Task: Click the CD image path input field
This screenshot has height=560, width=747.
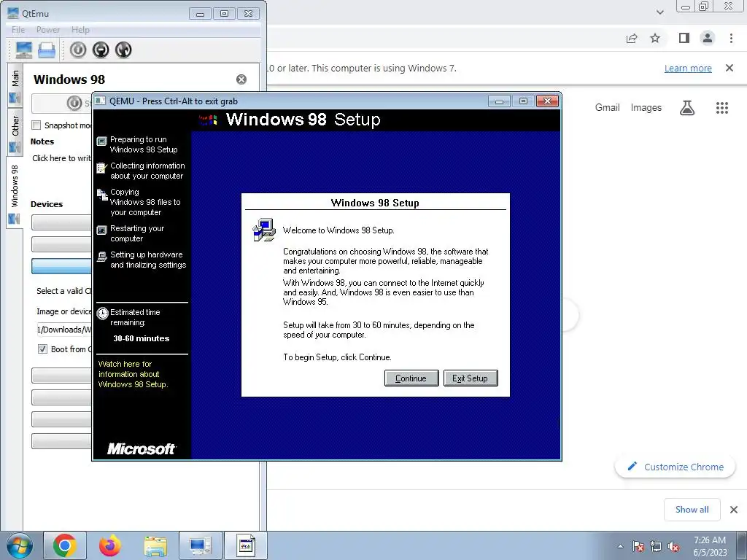Action: click(63, 330)
